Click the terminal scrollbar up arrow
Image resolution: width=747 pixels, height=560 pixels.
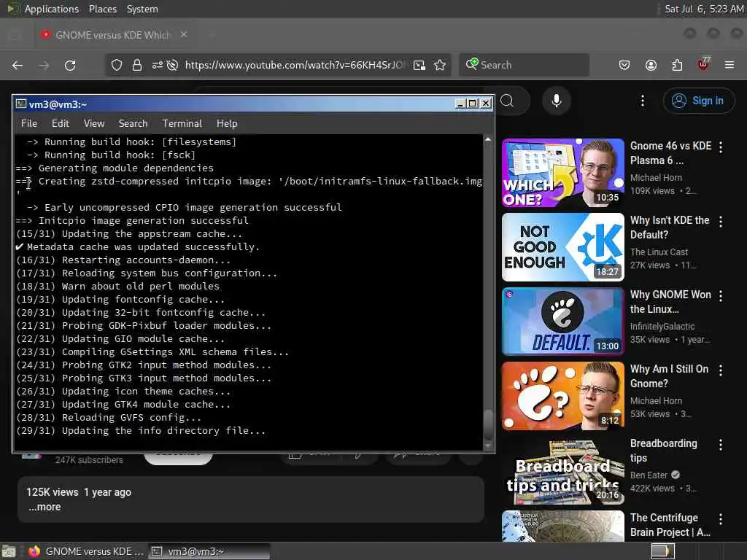[488, 139]
